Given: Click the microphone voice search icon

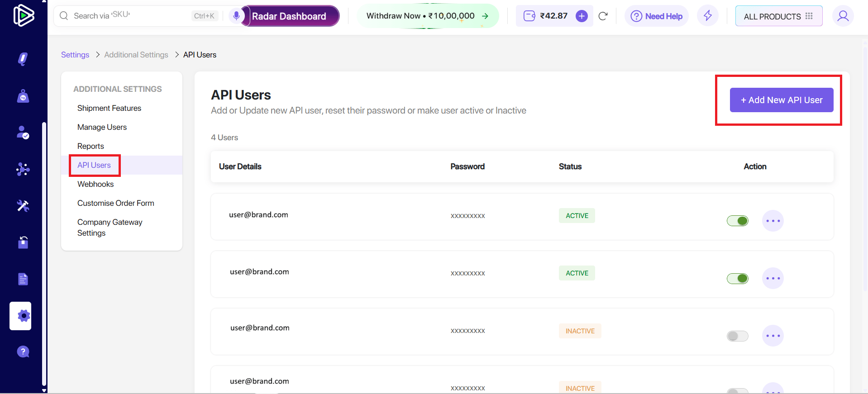Looking at the screenshot, I should [x=236, y=16].
